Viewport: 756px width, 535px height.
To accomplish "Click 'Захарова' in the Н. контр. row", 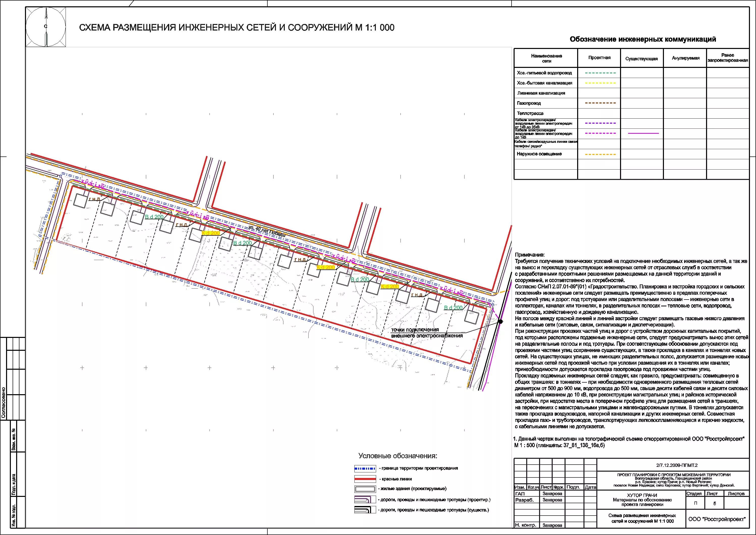I will [x=552, y=525].
